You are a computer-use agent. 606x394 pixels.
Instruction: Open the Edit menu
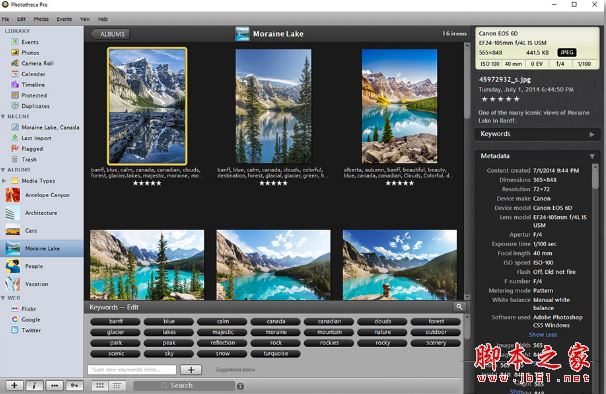(x=21, y=19)
